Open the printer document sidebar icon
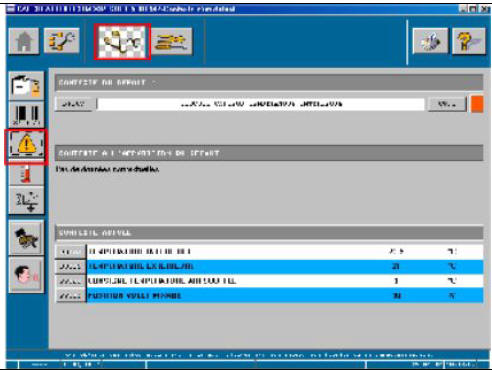Viewport: 492px width, 370px height. pyautogui.click(x=26, y=86)
